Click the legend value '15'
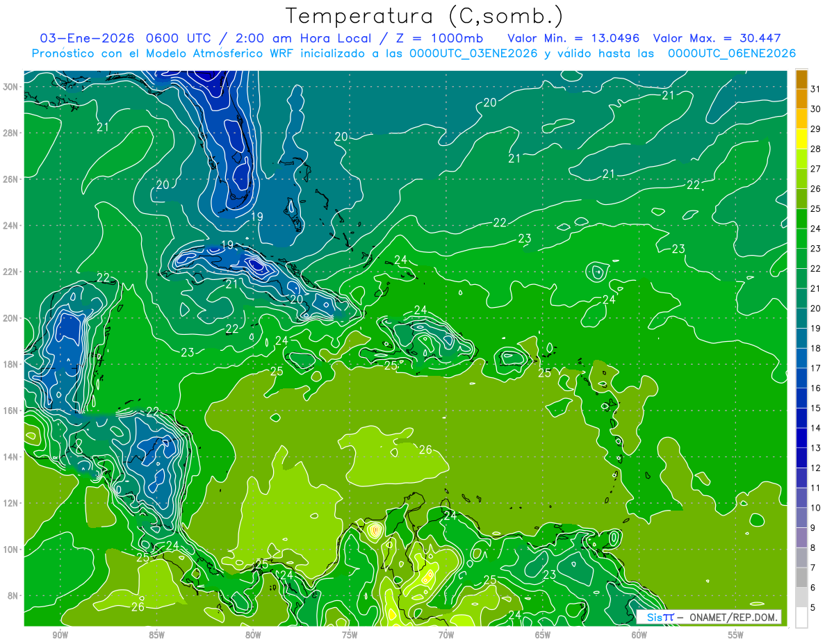The width and height of the screenshot is (834, 644). coord(816,408)
